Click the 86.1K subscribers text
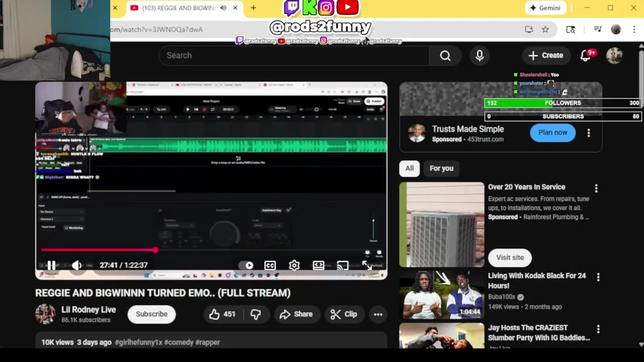The image size is (644, 362). coord(86,320)
